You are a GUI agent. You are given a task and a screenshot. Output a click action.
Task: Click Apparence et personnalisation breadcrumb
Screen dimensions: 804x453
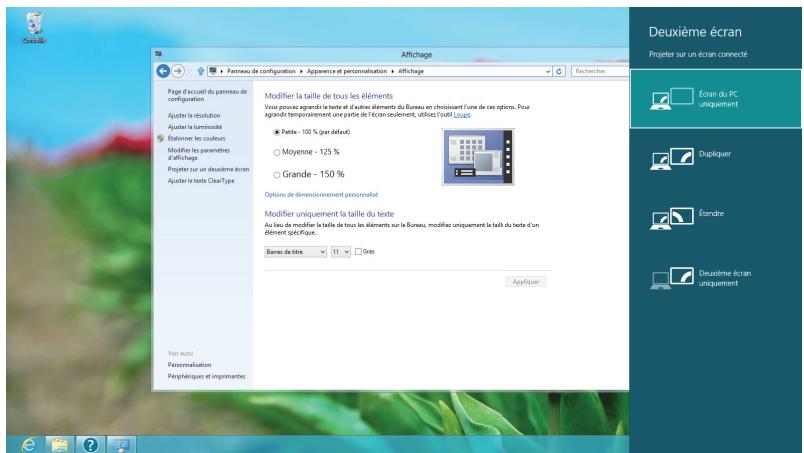[347, 71]
